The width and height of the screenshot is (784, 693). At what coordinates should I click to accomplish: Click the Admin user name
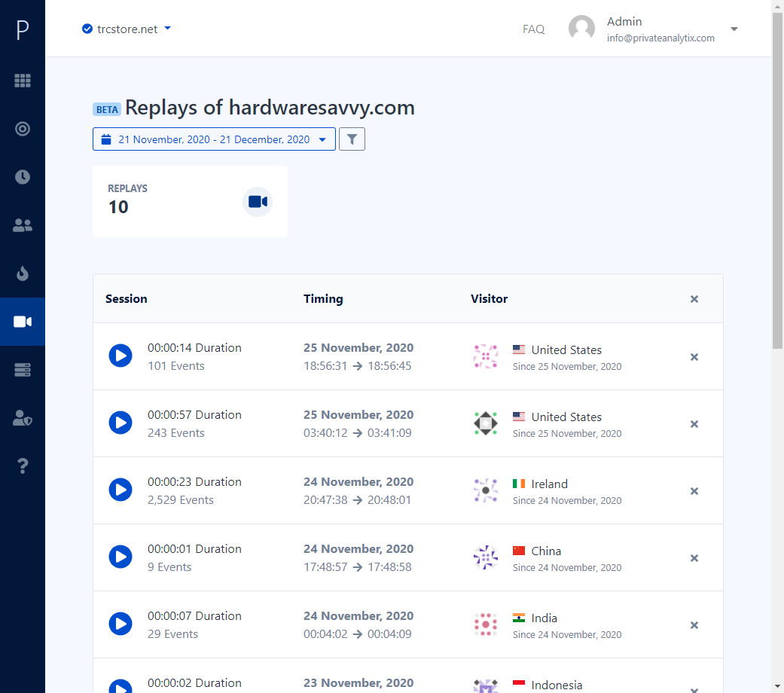coord(624,22)
